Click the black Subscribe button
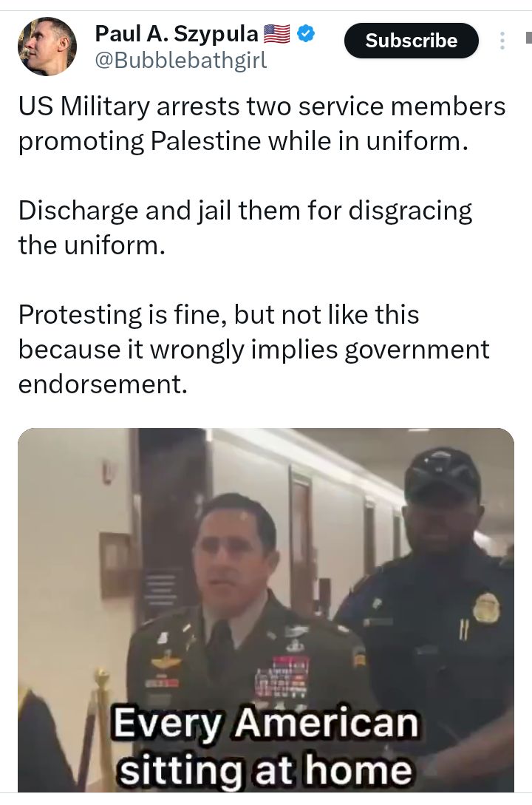The width and height of the screenshot is (532, 805). (x=412, y=41)
